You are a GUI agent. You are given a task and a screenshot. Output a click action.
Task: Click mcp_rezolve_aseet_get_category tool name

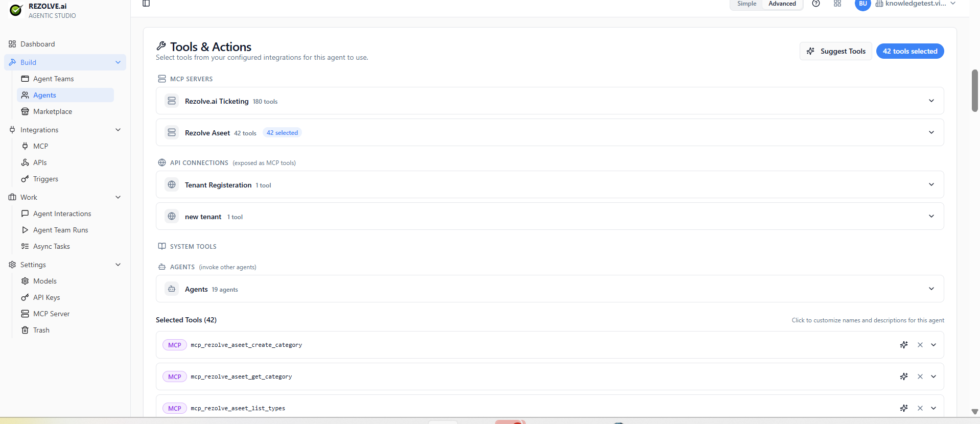click(x=241, y=377)
